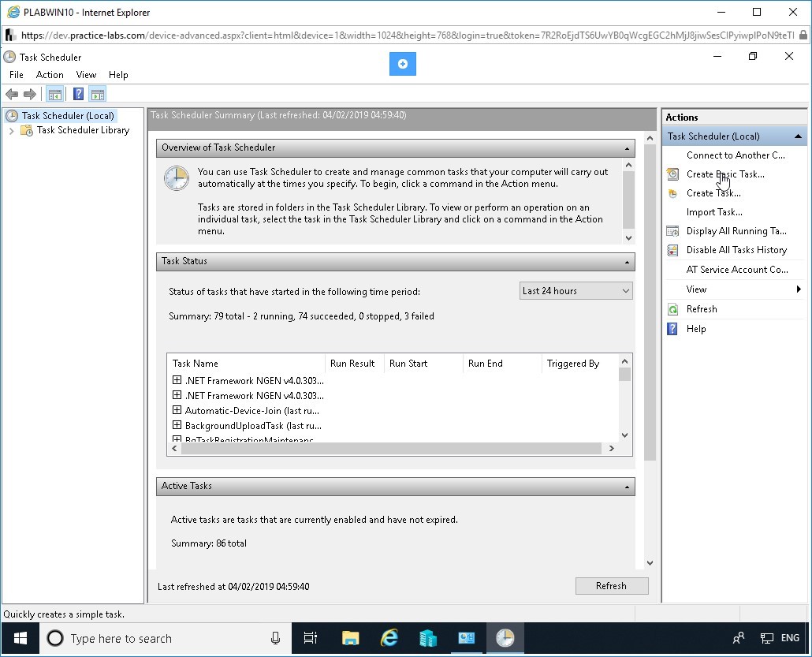Collapse the Active Tasks section
This screenshot has width=812, height=657.
click(627, 487)
